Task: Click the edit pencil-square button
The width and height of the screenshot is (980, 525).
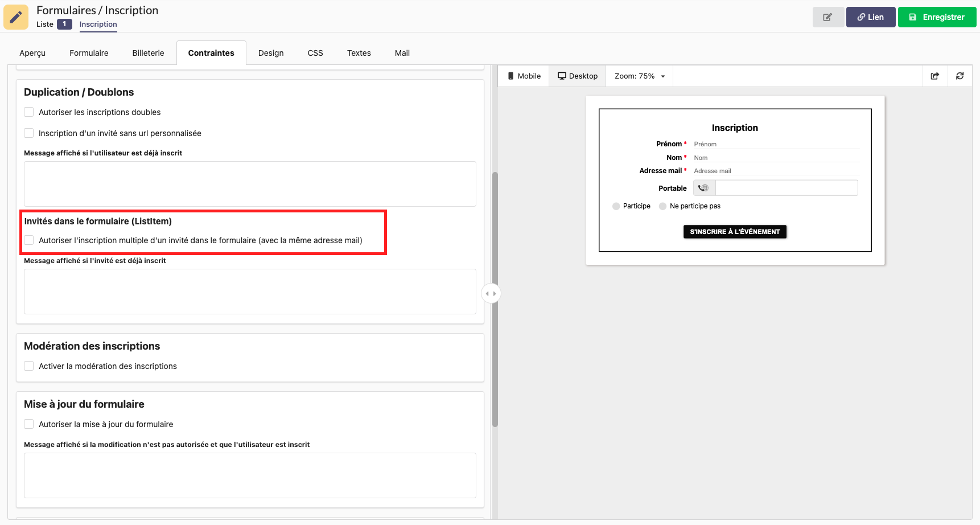Action: point(828,17)
